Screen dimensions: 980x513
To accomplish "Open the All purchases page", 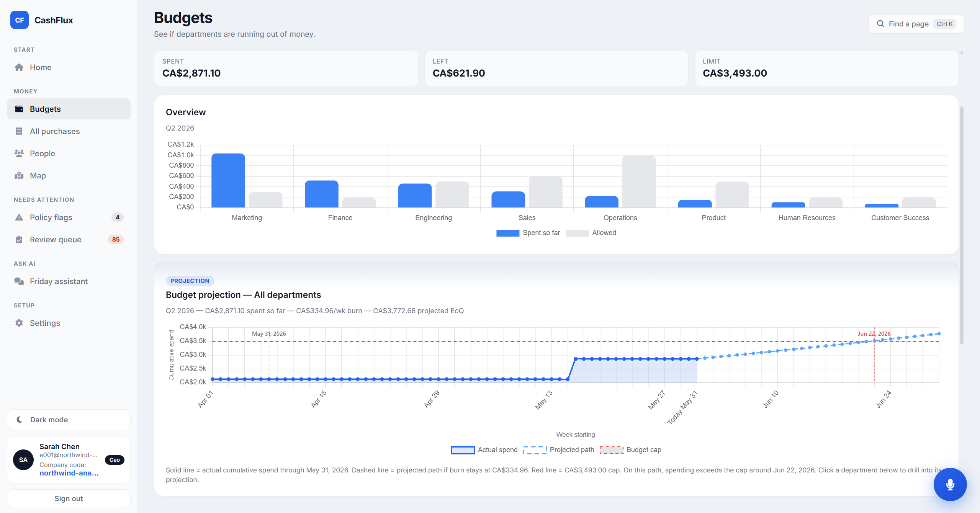I will click(69, 131).
